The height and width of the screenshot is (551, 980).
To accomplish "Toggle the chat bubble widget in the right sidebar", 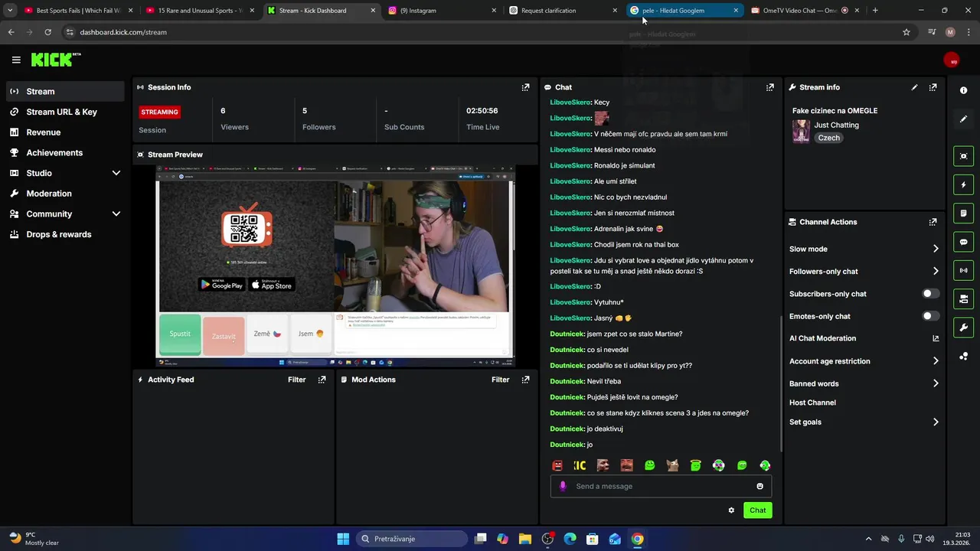I will click(963, 242).
